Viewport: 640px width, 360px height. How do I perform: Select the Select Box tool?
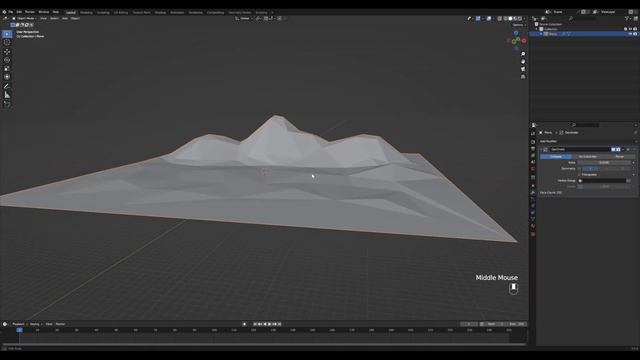[7, 34]
